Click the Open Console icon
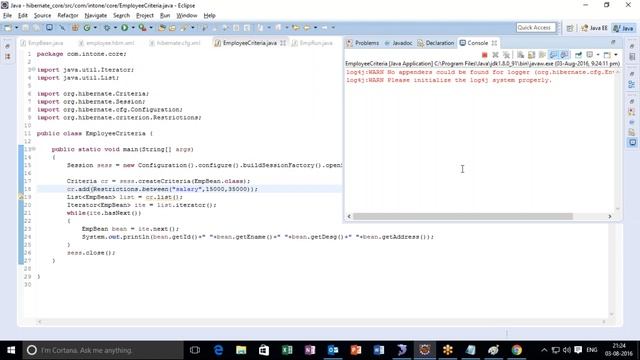Image resolution: width=640 pixels, height=360 pixels. (607, 55)
